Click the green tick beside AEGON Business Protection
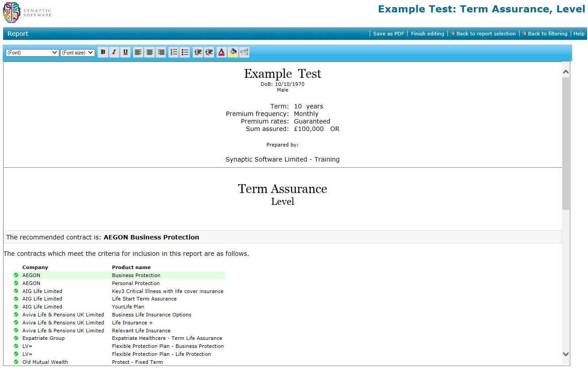Viewport: 588px width, 370px height. pos(16,275)
